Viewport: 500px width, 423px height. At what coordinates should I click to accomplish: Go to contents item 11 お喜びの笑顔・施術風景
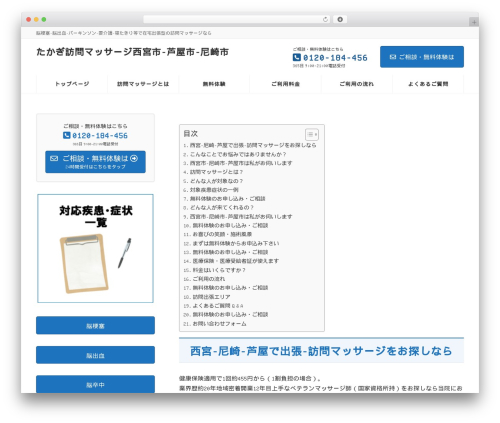click(x=222, y=234)
